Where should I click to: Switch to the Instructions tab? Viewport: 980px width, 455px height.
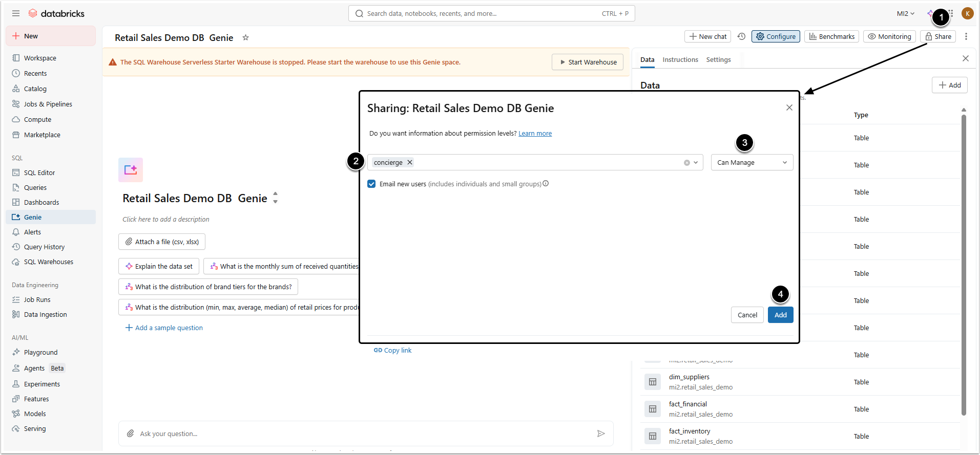pyautogui.click(x=680, y=59)
